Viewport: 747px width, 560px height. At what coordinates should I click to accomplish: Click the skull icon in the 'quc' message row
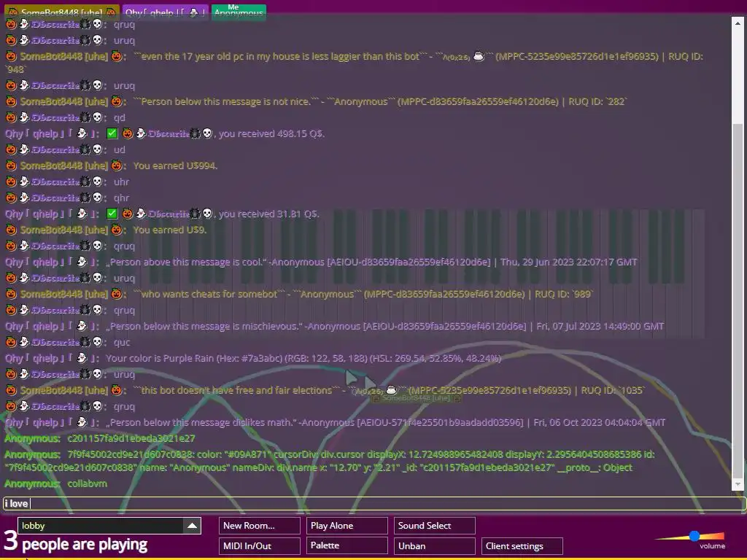point(97,342)
